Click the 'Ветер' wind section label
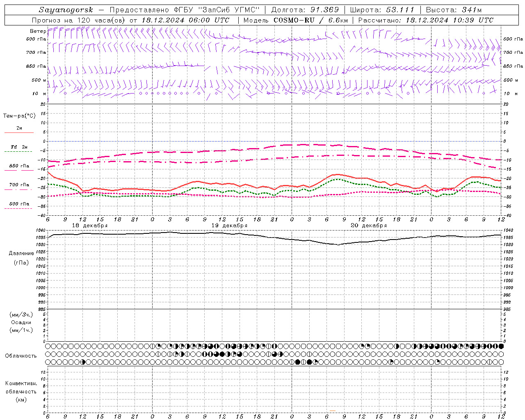Image resolution: width=525 pixels, height=420 pixels. [x=38, y=31]
